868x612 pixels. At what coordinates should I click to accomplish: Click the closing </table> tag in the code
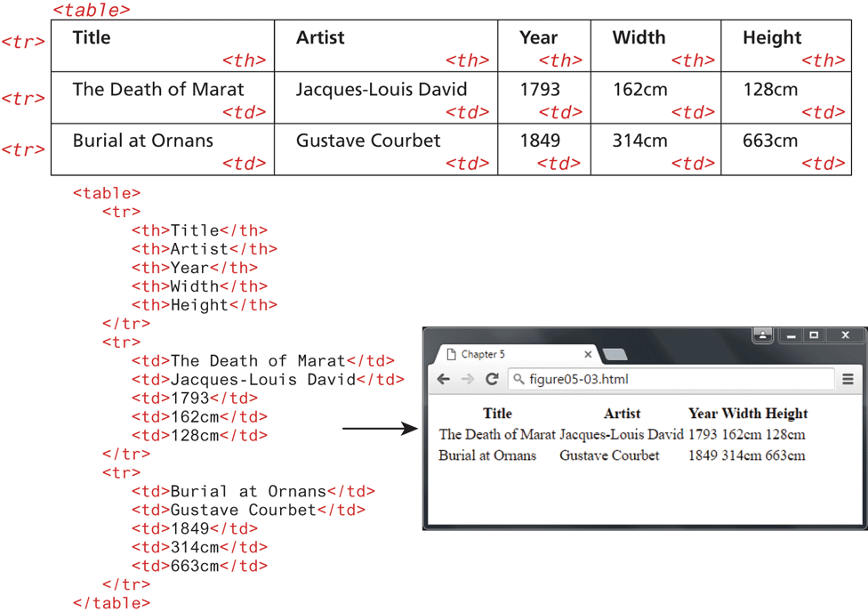[x=111, y=603]
